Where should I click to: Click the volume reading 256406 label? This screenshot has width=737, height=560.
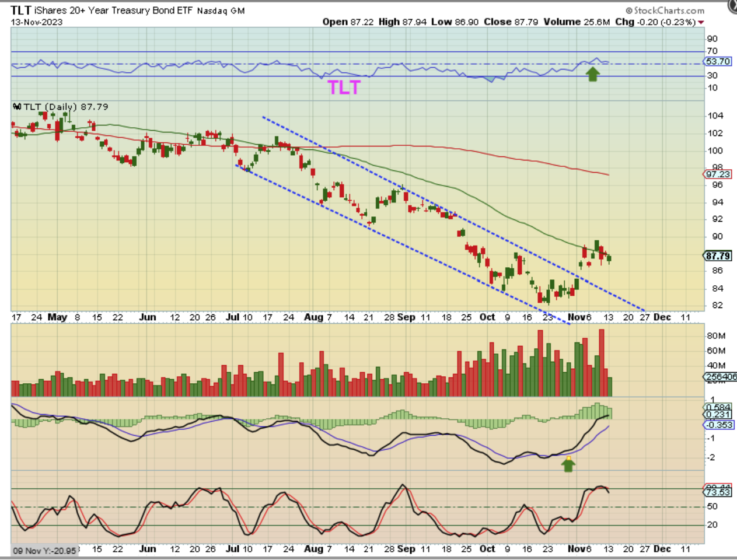click(x=721, y=377)
